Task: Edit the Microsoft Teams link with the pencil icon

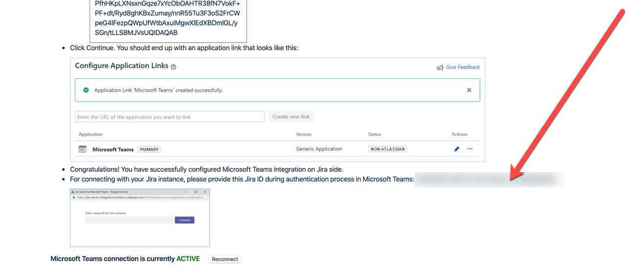Action: coord(457,149)
